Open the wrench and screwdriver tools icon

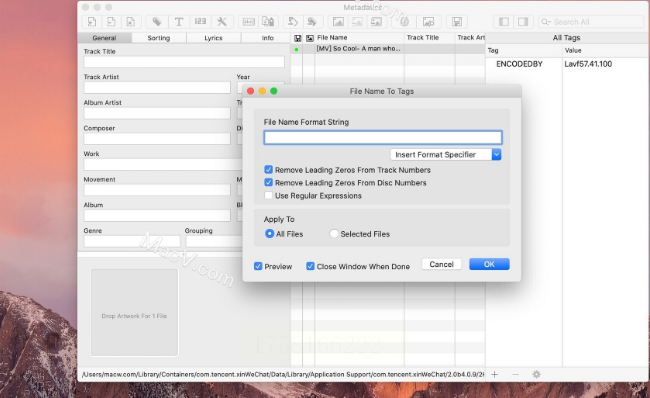222,22
